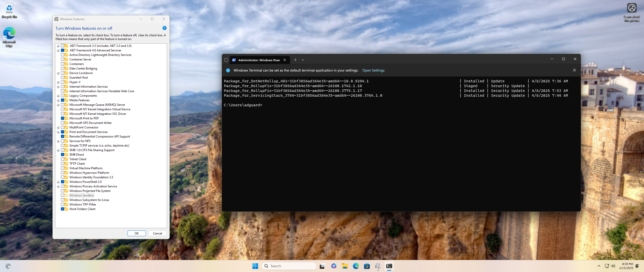
Task: Click the help icon in Windows Features
Action: tap(164, 28)
